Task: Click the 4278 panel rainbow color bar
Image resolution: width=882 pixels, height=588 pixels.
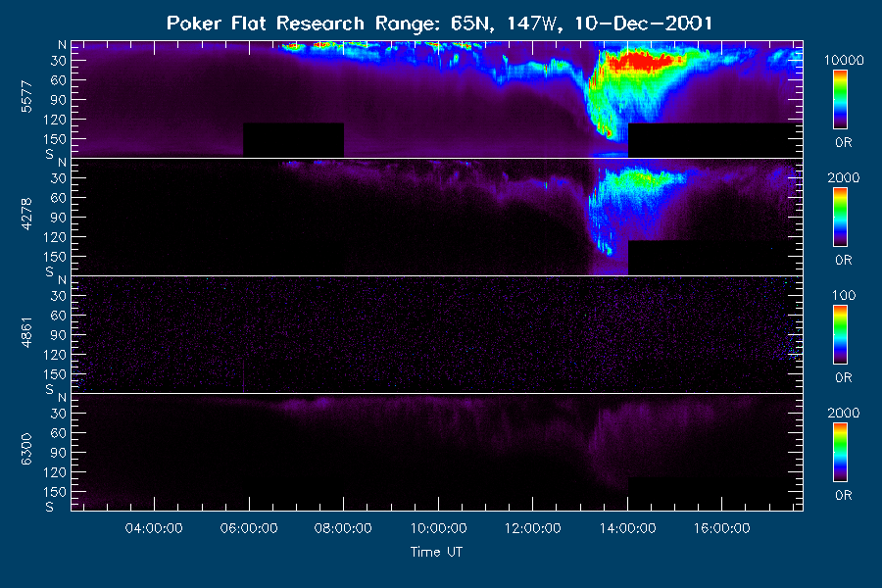Action: coord(841,218)
